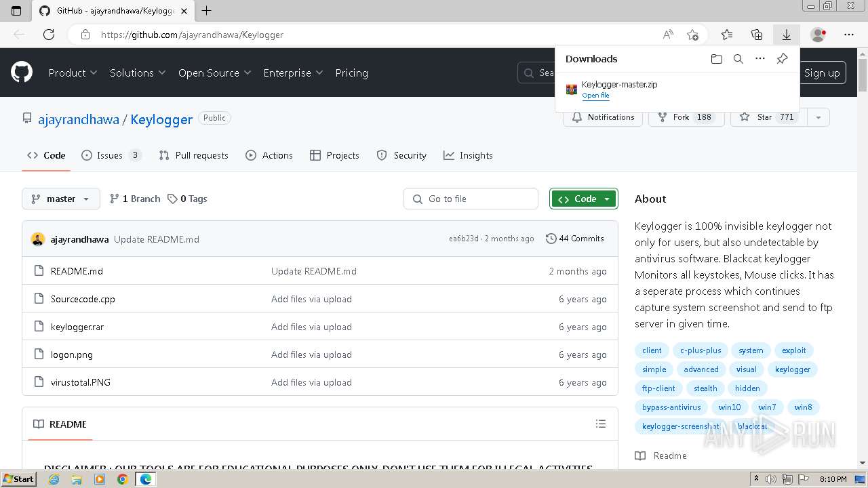Click the Read aloud icon in address bar

[x=668, y=35]
